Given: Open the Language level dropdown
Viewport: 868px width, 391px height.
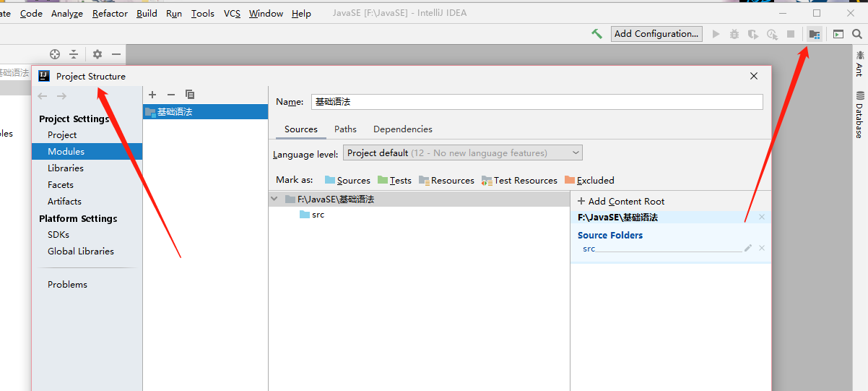Looking at the screenshot, I should click(463, 153).
